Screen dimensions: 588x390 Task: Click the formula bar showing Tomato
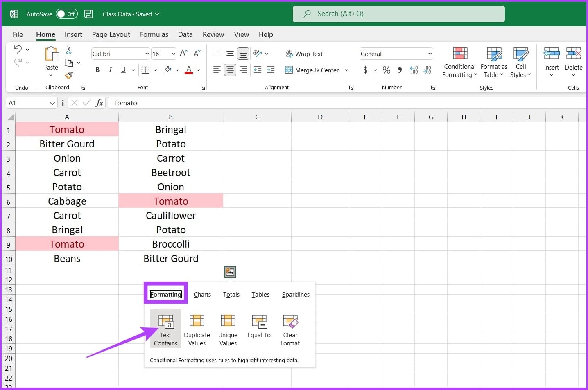tap(348, 103)
